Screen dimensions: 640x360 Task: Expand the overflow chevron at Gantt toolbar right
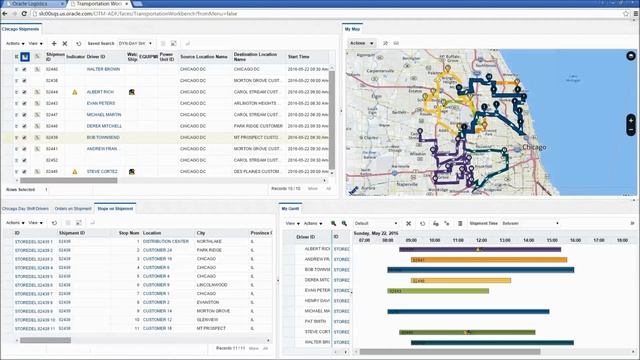click(632, 223)
